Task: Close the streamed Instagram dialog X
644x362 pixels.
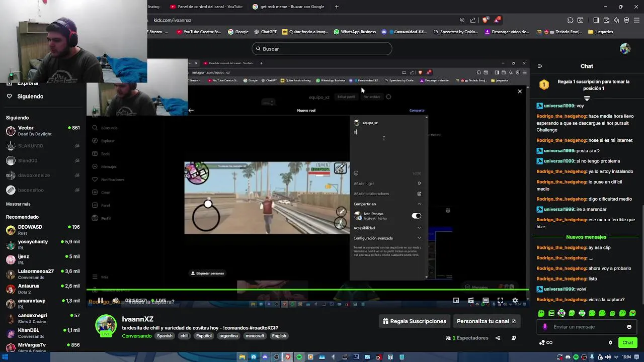Action: [x=520, y=91]
